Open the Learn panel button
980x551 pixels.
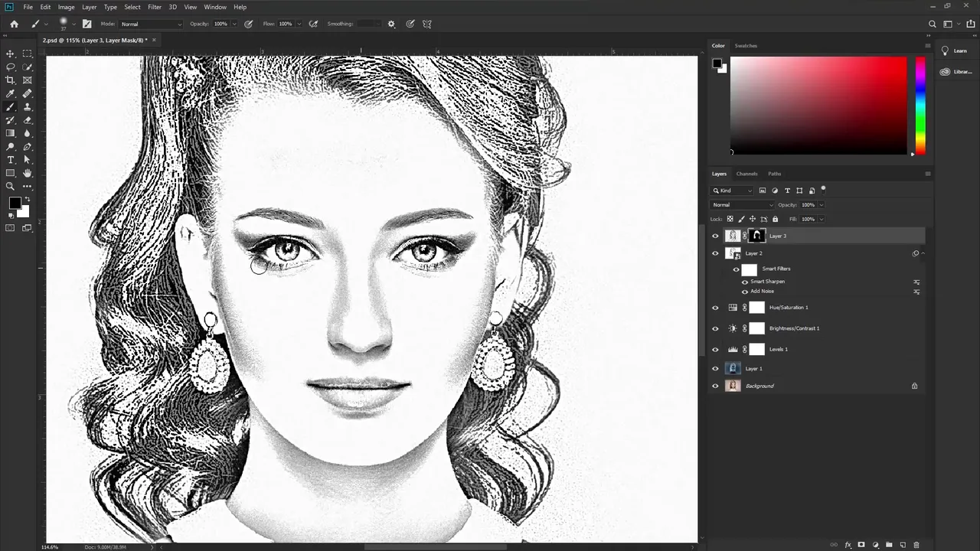point(954,51)
